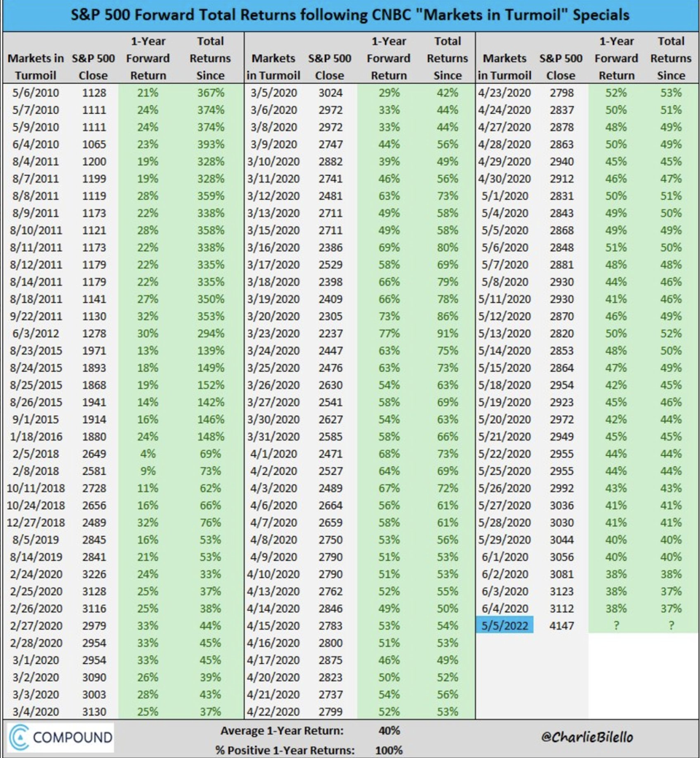Select the 3/4/2020 date cell
700x758 pixels.
point(36,711)
